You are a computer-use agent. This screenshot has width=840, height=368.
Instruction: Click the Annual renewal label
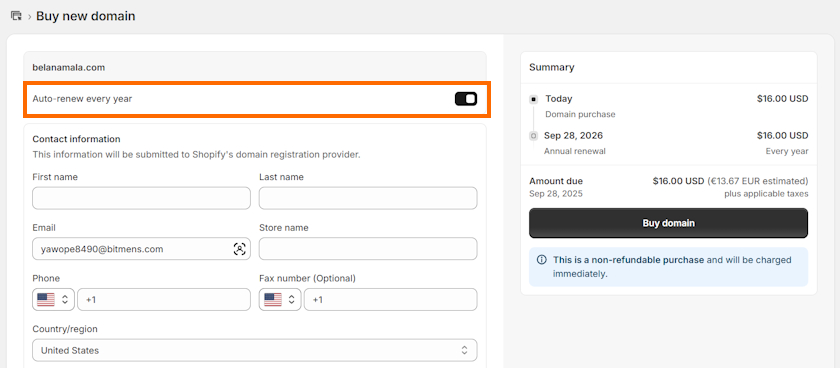(x=575, y=151)
